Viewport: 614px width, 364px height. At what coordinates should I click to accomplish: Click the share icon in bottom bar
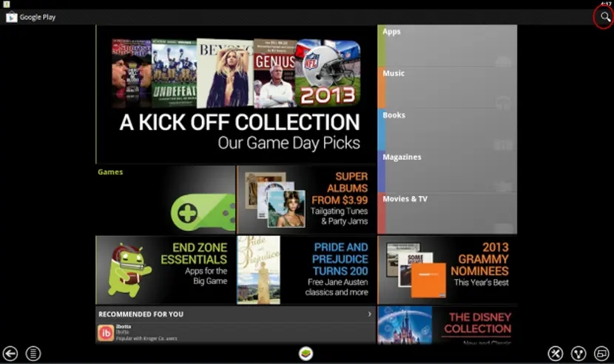(x=579, y=354)
